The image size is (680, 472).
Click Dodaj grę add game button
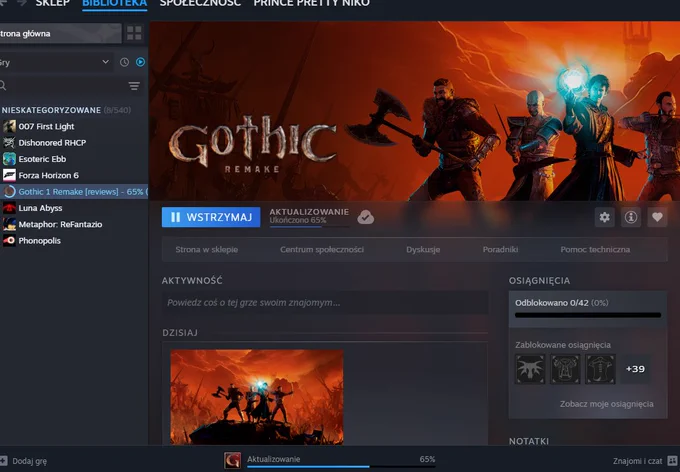point(24,461)
